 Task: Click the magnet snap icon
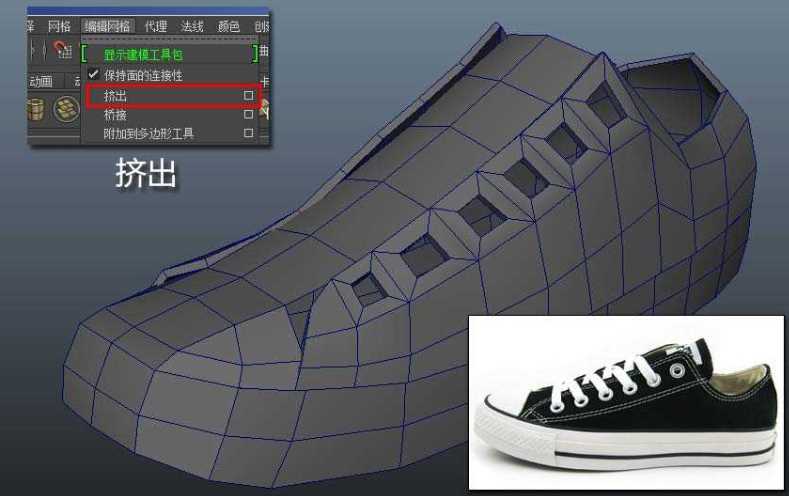tap(63, 49)
